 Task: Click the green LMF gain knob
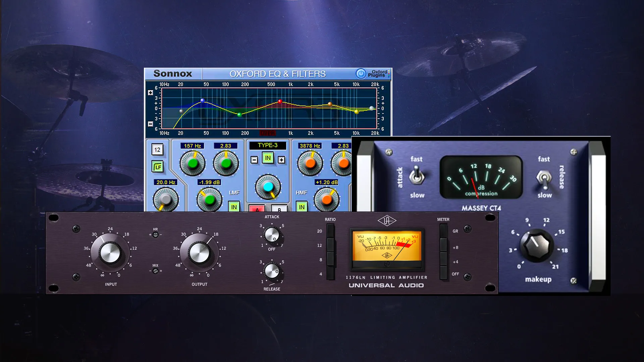(x=210, y=200)
